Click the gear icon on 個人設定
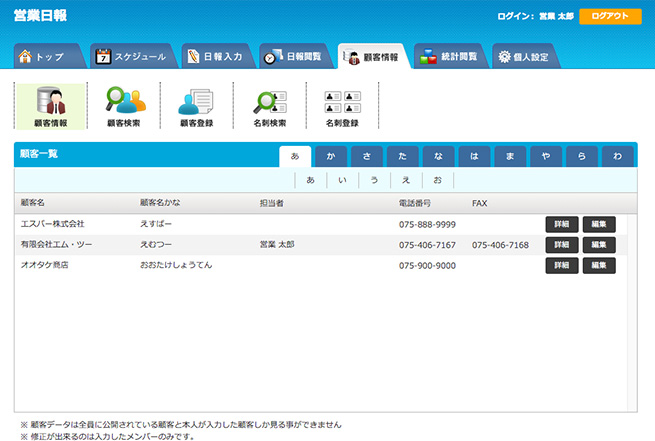655x441 pixels. coord(504,57)
